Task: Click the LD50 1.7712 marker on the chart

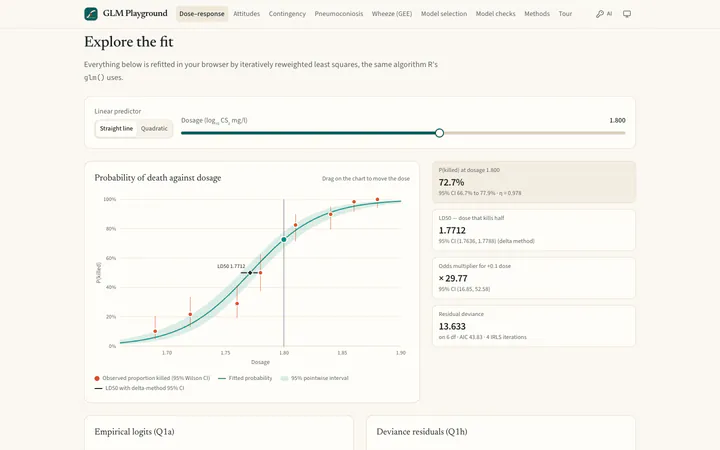Action: point(250,273)
